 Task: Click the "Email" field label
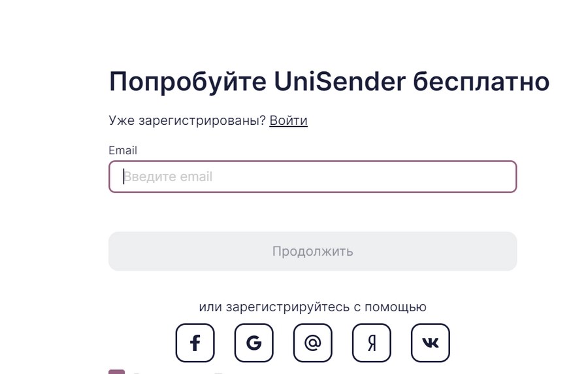click(x=123, y=150)
